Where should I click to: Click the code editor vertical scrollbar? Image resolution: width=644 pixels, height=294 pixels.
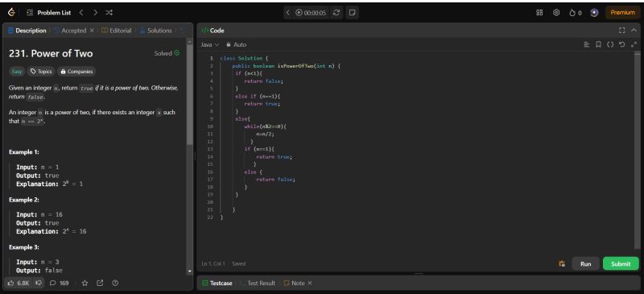pos(637,150)
